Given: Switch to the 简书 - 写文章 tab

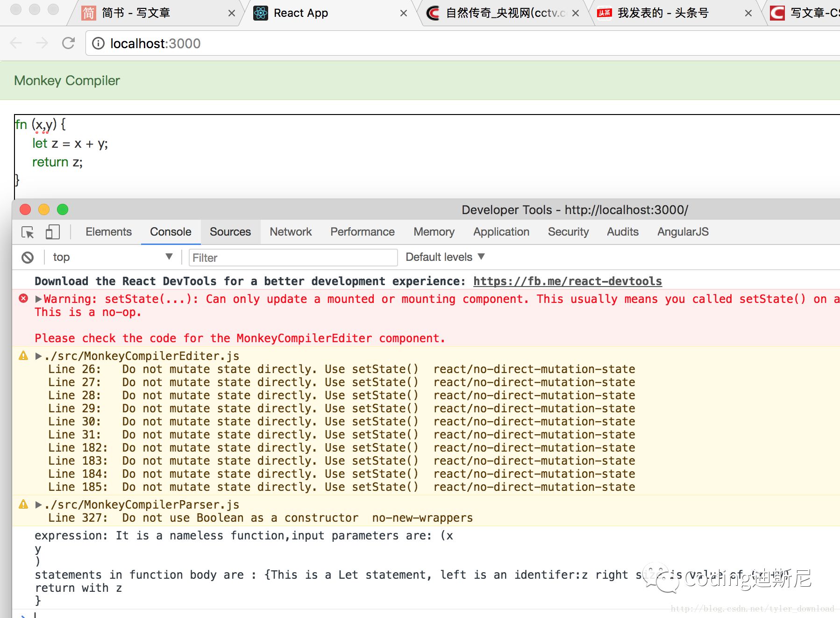Looking at the screenshot, I should [157, 13].
